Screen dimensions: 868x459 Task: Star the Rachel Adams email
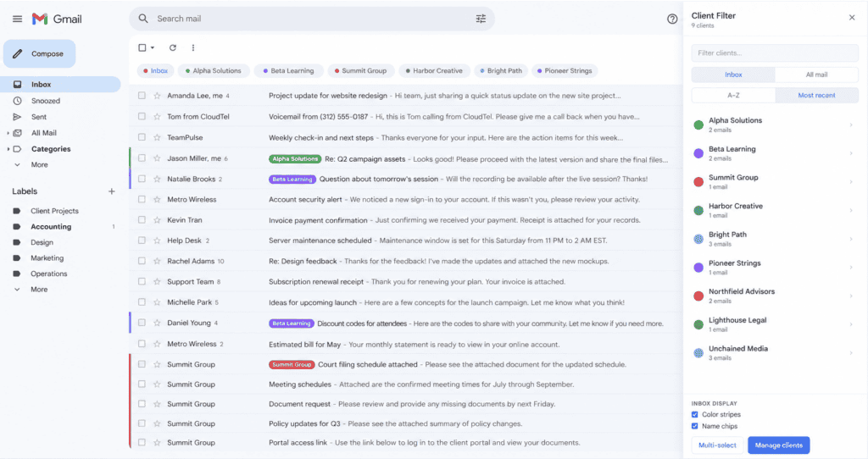[157, 261]
